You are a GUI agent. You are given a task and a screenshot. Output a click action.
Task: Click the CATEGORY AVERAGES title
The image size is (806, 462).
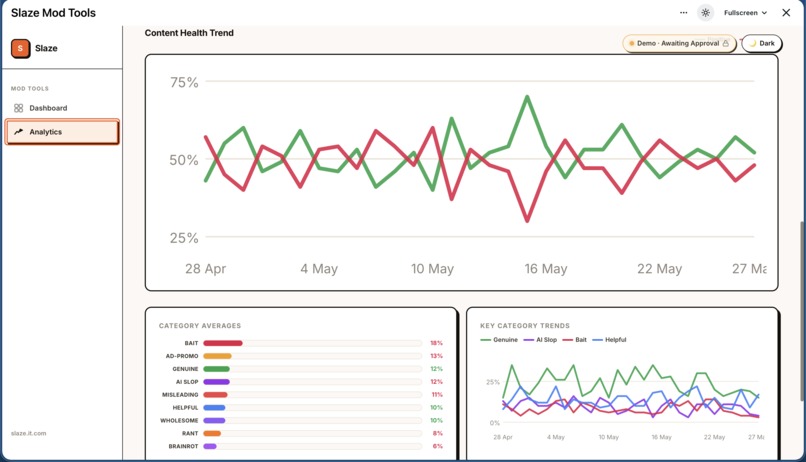tap(200, 326)
